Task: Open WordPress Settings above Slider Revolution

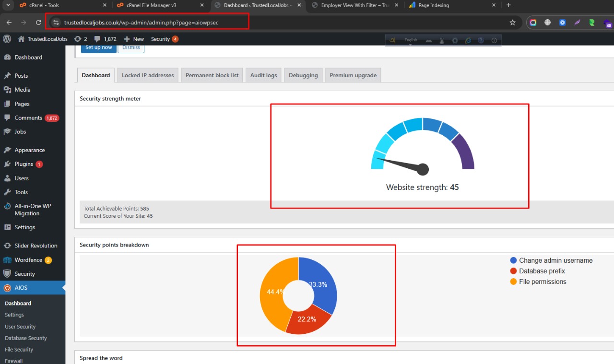Action: (x=33, y=227)
